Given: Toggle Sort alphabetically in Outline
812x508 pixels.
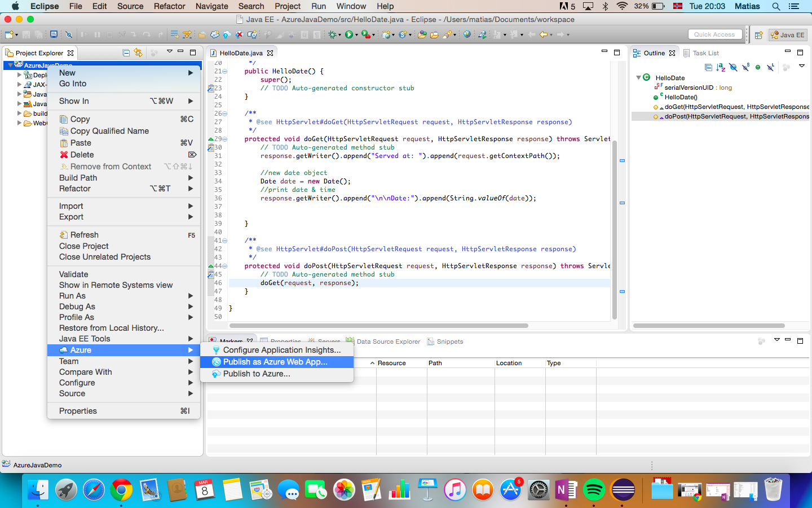Looking at the screenshot, I should click(x=721, y=67).
